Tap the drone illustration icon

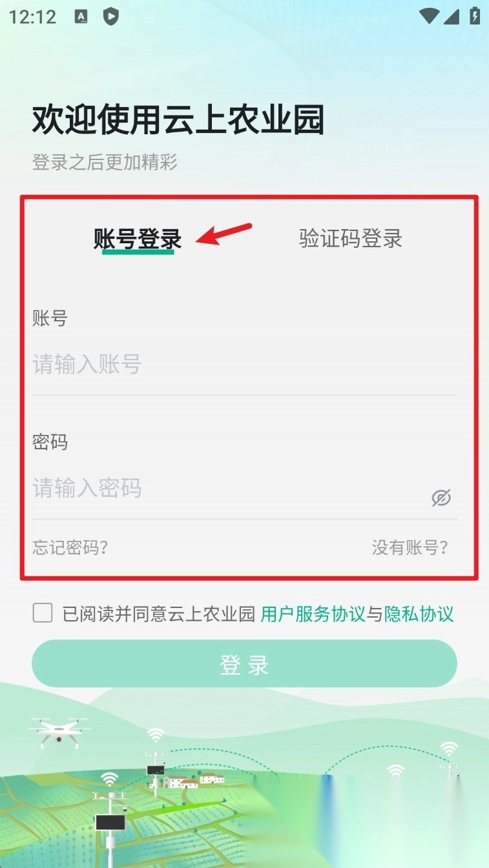(x=58, y=731)
